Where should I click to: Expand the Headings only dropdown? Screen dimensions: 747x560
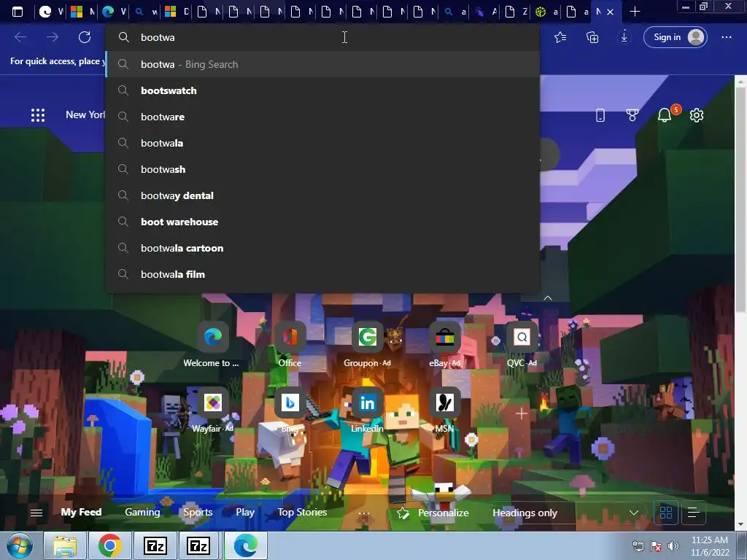pyautogui.click(x=565, y=513)
